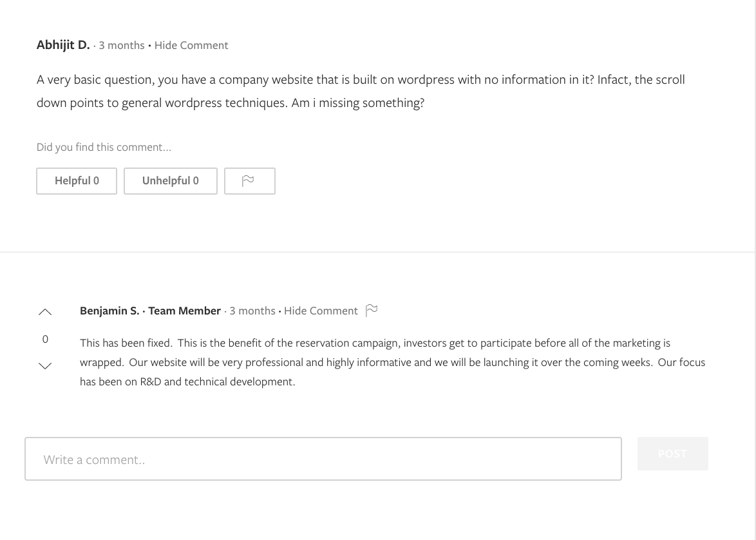Click Abhijit's wordpress question text
Screen dimensions: 756x540
361,91
